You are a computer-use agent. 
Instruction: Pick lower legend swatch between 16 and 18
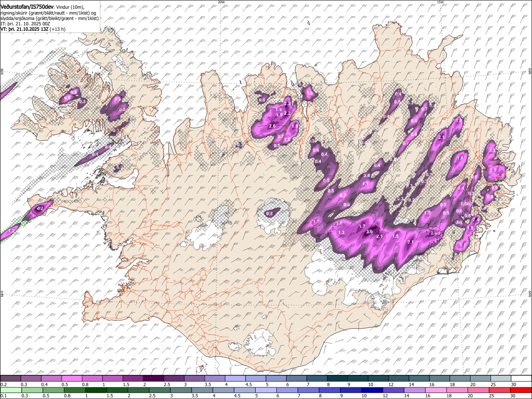436,390
